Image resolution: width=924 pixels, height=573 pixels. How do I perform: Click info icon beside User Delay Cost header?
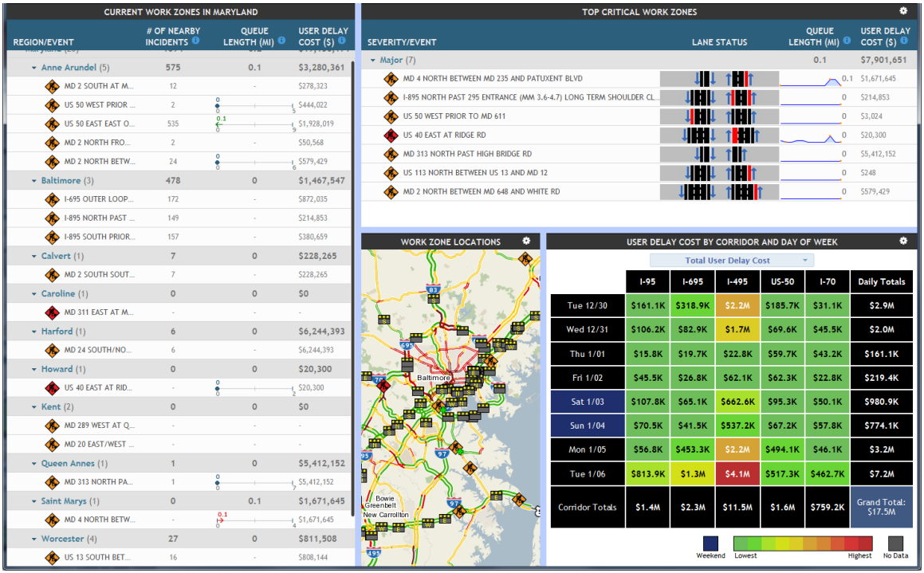[x=342, y=41]
